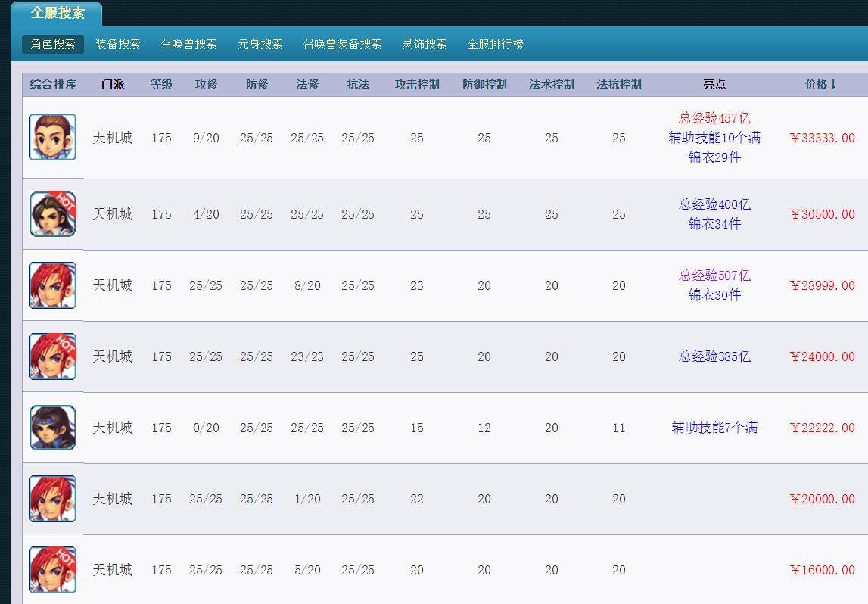Click 锦衣29件 highlight link
The image size is (868, 604).
coord(714,157)
